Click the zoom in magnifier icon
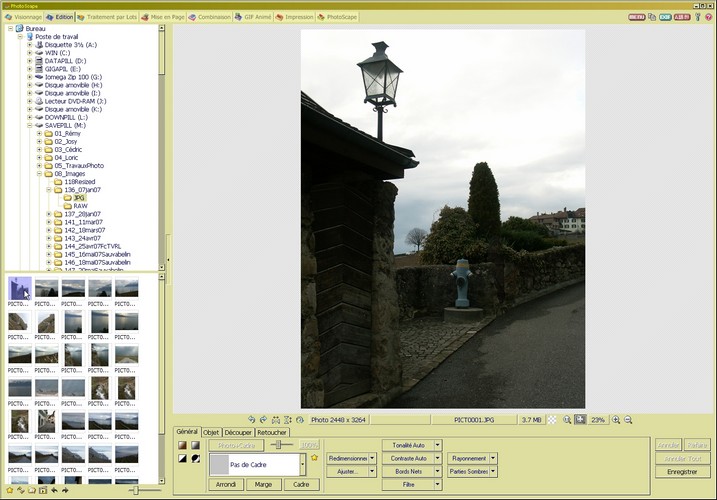This screenshot has height=500, width=717. [x=616, y=419]
